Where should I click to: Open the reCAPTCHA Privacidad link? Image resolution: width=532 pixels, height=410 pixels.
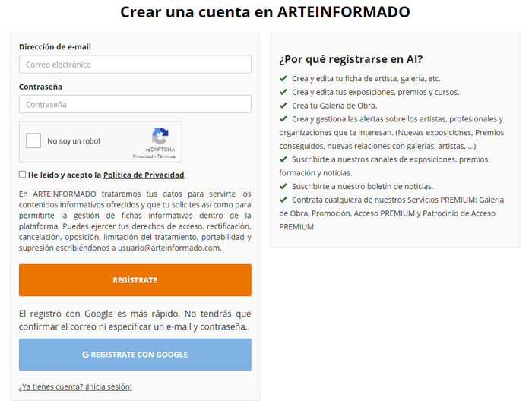143,156
